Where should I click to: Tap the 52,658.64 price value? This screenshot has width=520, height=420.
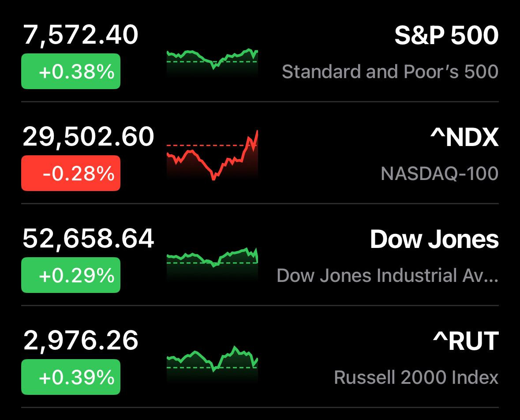(x=89, y=239)
